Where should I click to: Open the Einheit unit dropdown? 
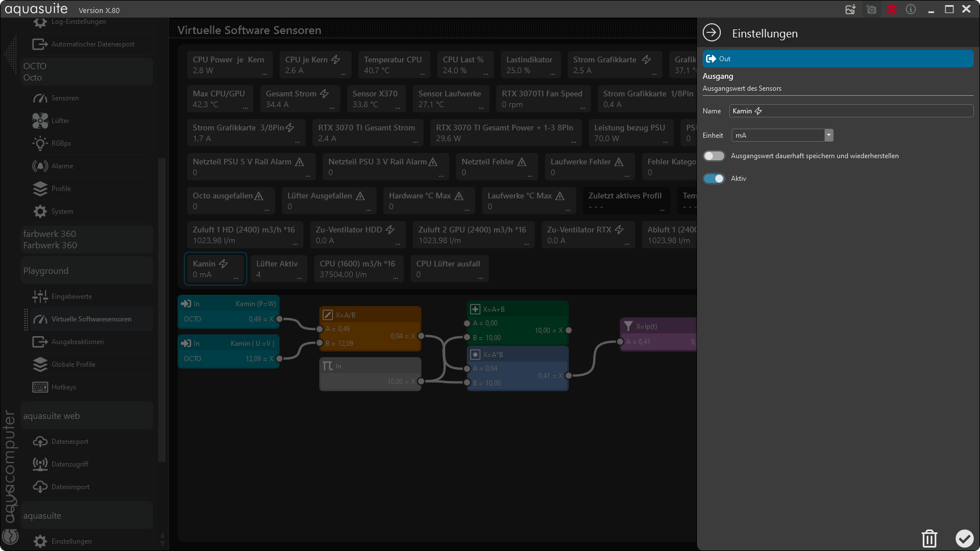[x=829, y=135]
